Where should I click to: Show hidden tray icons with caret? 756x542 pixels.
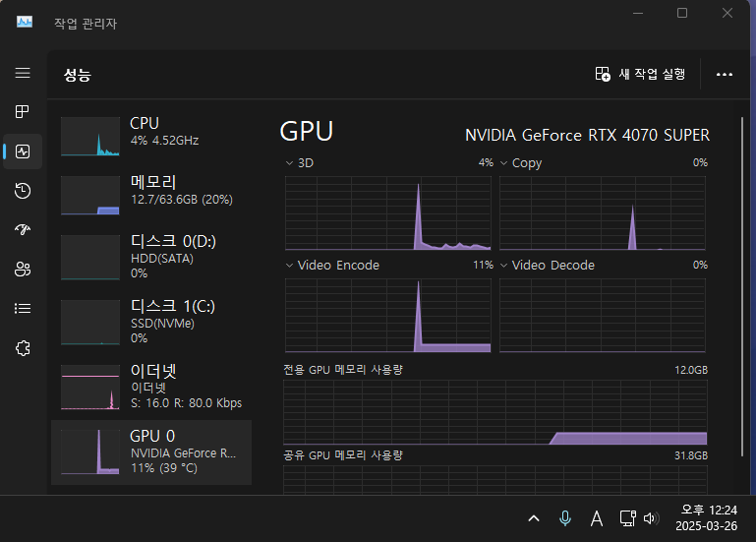click(534, 518)
